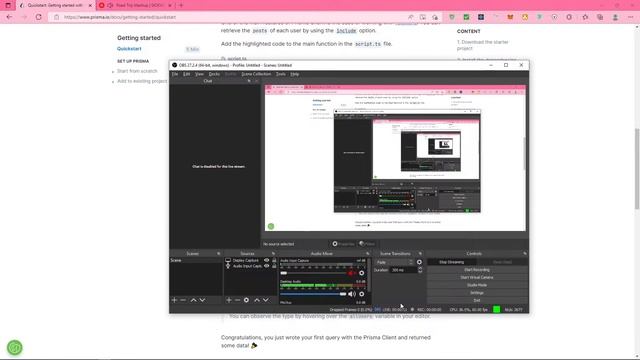640x360 pixels.
Task: Open Download the starter project content link
Action: (x=482, y=45)
